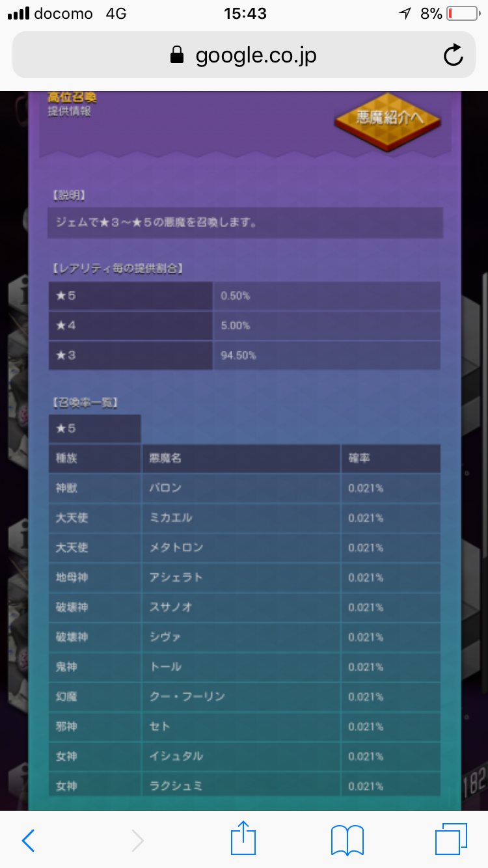
Task: Tap the ★4 5.00% rarity row
Action: (244, 325)
